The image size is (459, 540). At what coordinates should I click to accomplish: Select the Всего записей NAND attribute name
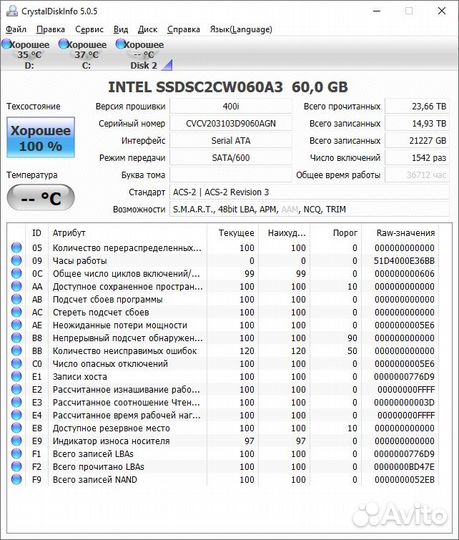pos(95,480)
